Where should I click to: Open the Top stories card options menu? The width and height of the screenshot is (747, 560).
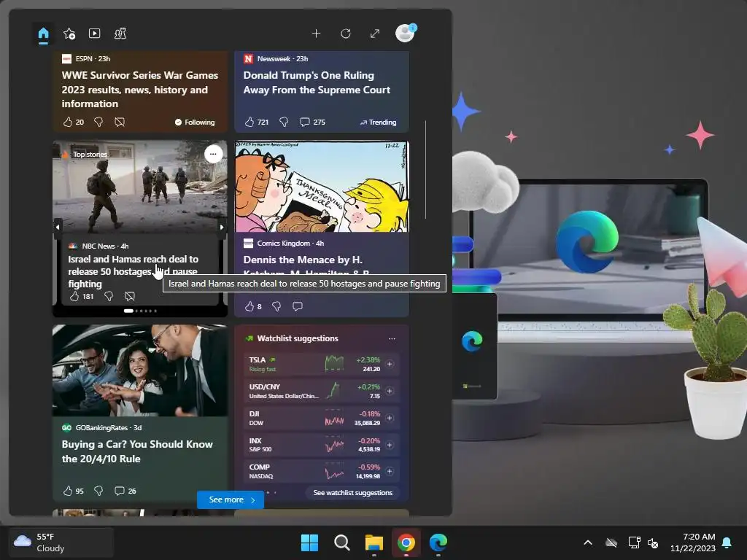click(x=213, y=154)
